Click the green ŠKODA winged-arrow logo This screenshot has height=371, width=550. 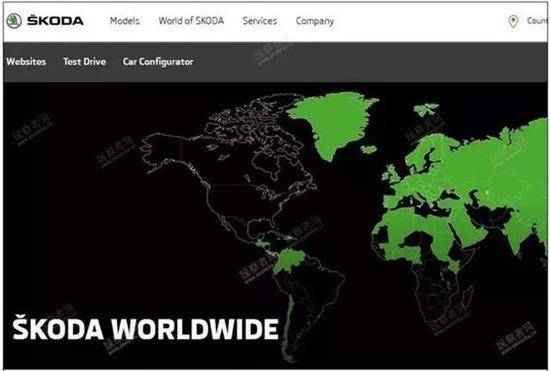(x=14, y=21)
